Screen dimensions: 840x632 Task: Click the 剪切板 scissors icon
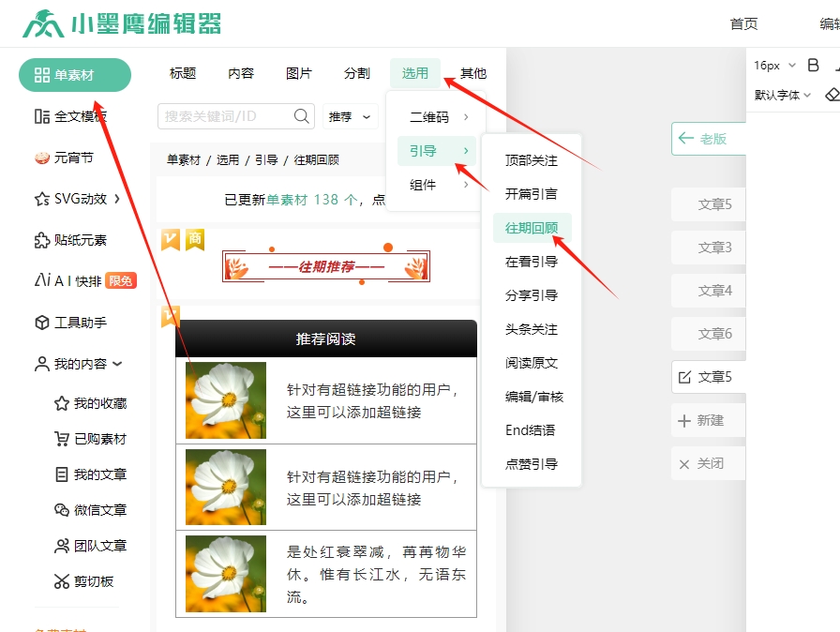point(62,581)
